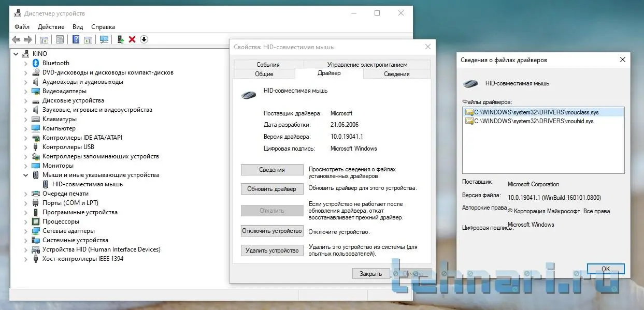Open the Properties toolbar icon
Screen dimensions: 644x310
click(60, 39)
